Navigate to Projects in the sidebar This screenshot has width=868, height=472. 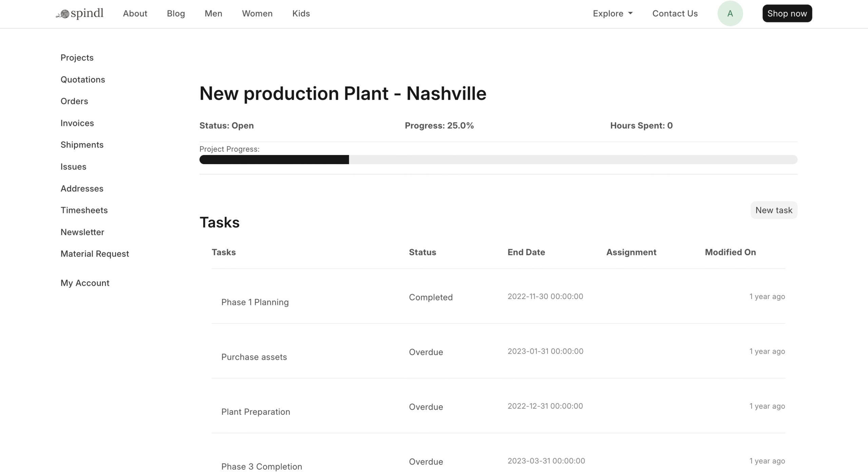[x=77, y=57]
